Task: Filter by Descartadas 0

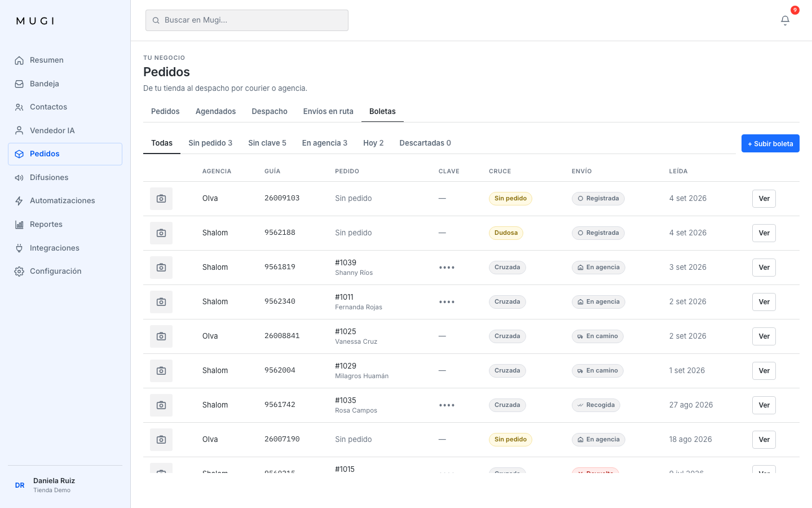Action: (425, 143)
